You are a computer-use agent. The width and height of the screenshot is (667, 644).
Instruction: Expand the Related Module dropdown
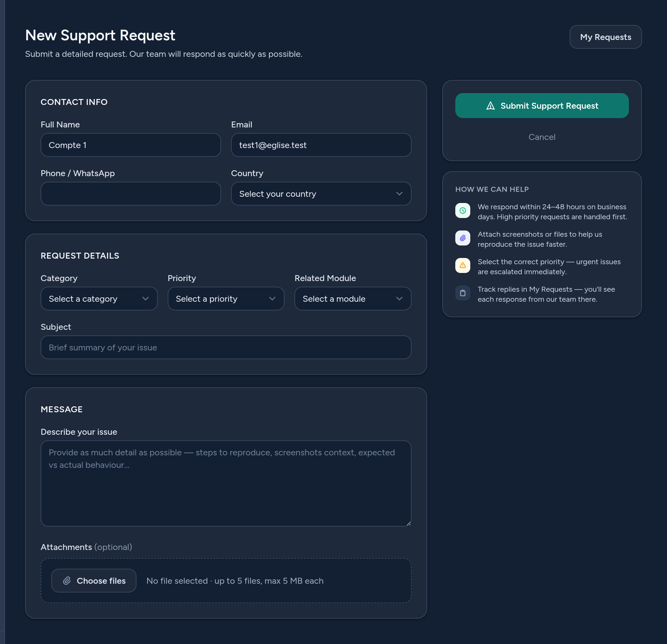[x=353, y=299]
